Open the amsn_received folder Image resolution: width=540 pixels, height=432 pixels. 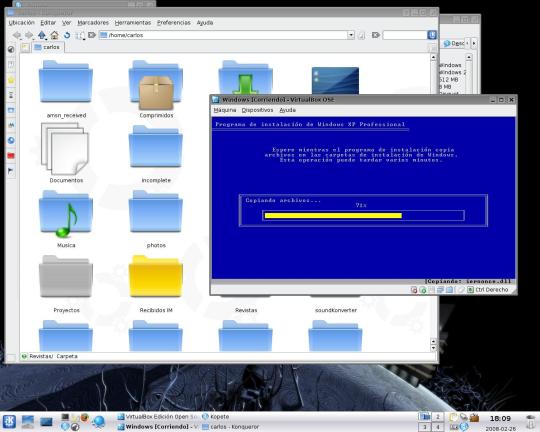click(66, 81)
